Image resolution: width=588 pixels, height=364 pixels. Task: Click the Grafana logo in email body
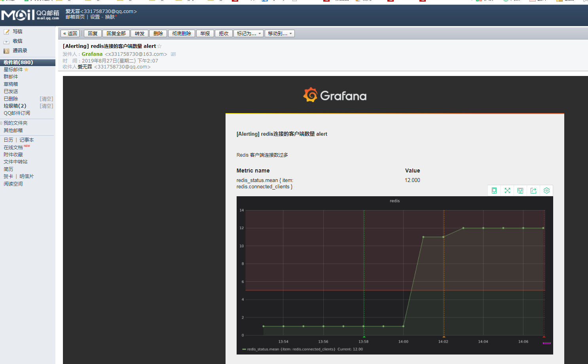pos(335,95)
